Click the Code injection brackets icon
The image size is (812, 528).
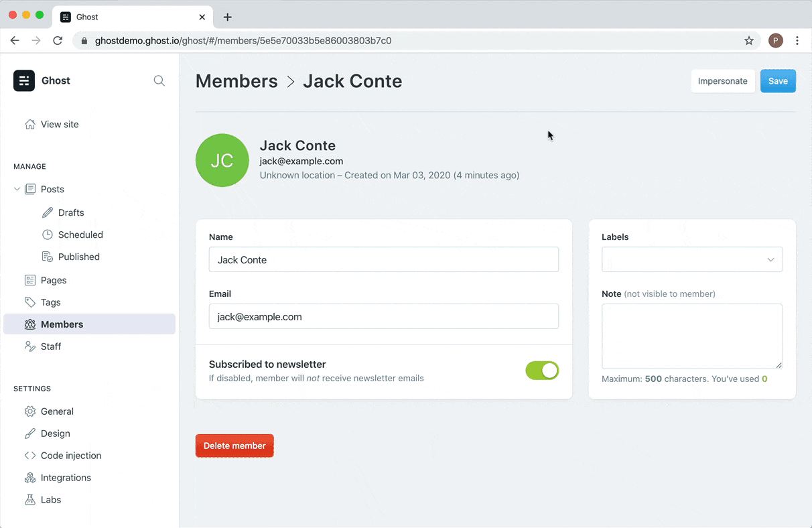pyautogui.click(x=30, y=456)
